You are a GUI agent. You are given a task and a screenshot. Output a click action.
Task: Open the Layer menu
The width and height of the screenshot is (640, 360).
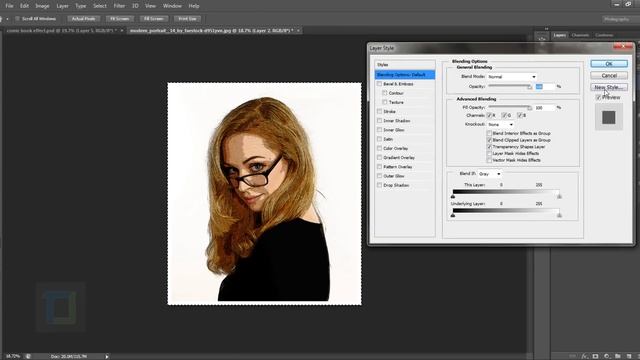(62, 6)
